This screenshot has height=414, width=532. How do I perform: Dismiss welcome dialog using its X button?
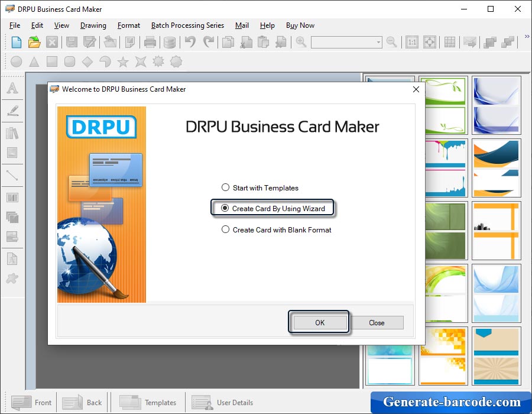(416, 89)
